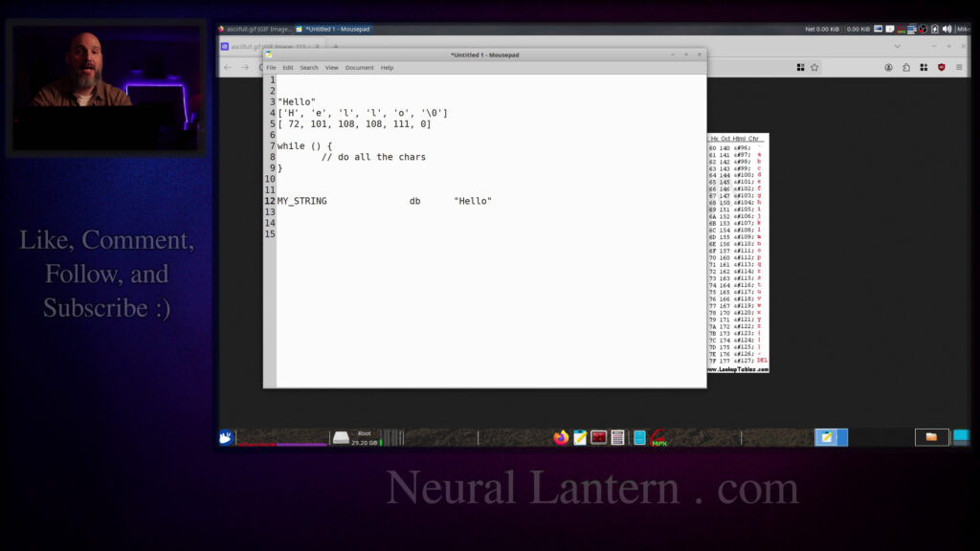Image resolution: width=980 pixels, height=551 pixels.
Task: Open the Extensions icon in Firefox's toolbar
Action: coord(924,68)
